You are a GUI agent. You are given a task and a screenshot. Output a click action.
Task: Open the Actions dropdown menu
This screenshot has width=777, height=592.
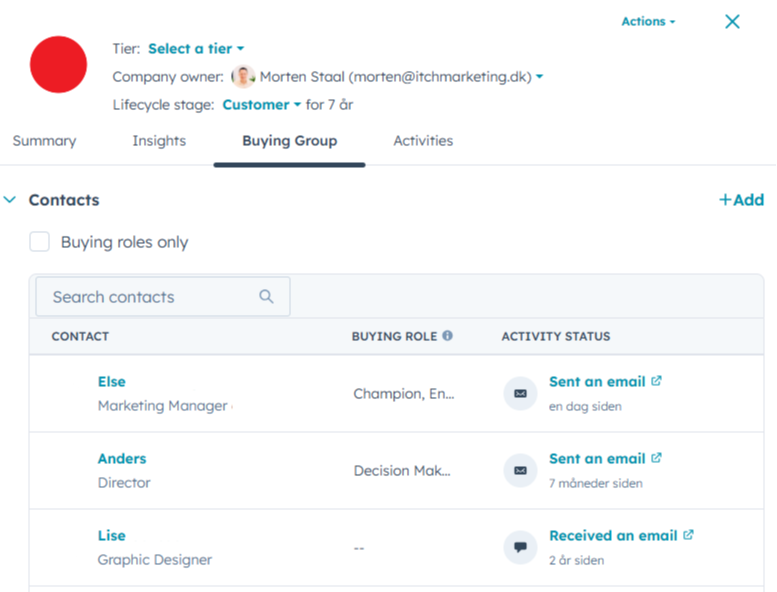click(648, 21)
